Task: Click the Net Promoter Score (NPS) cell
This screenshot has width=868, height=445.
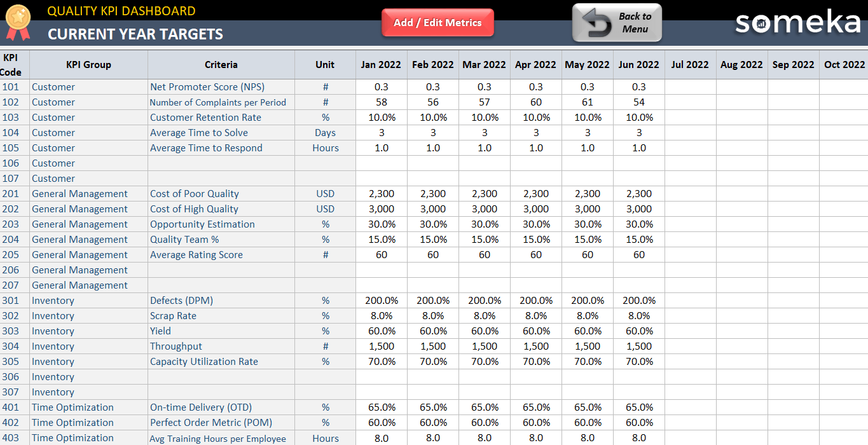Action: (x=221, y=87)
